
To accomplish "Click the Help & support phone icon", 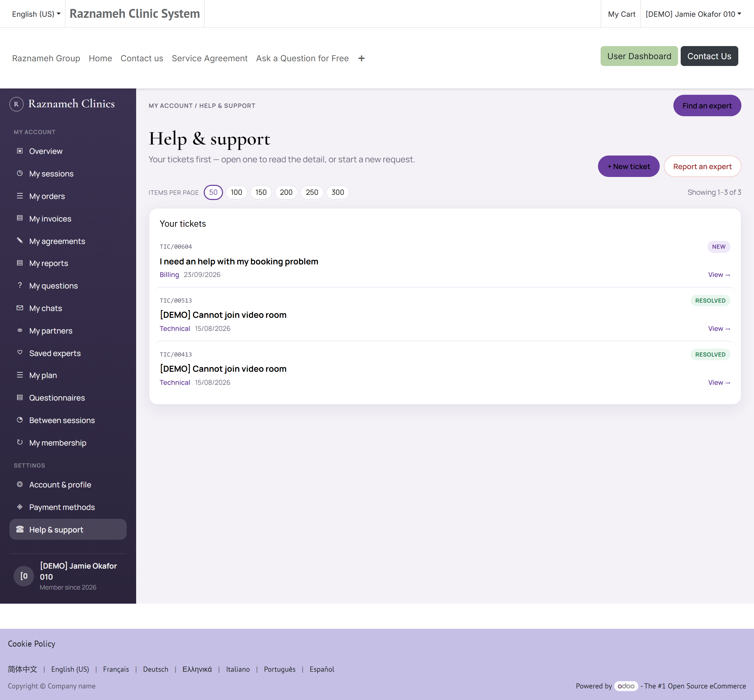I will [x=20, y=529].
